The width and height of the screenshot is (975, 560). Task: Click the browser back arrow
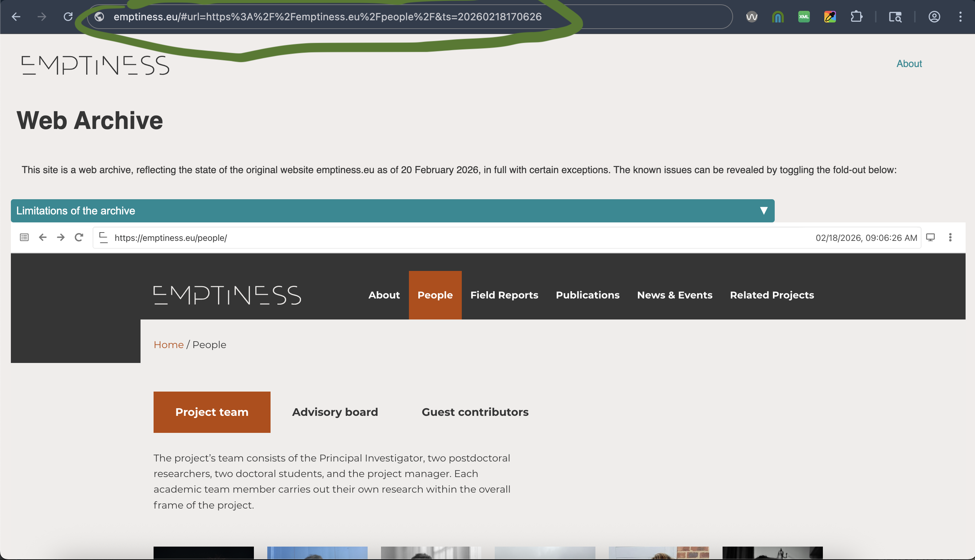pos(16,17)
